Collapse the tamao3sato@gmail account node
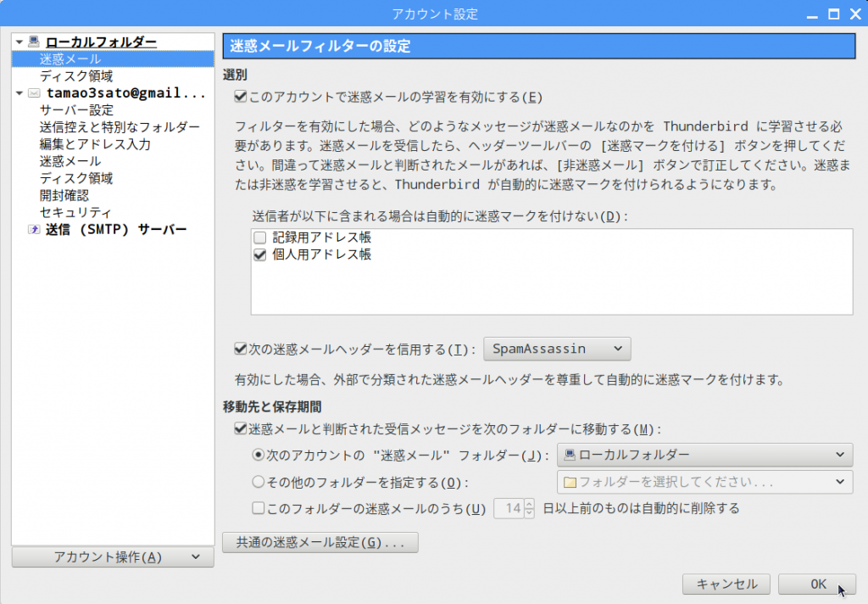The width and height of the screenshot is (868, 604). click(19, 93)
